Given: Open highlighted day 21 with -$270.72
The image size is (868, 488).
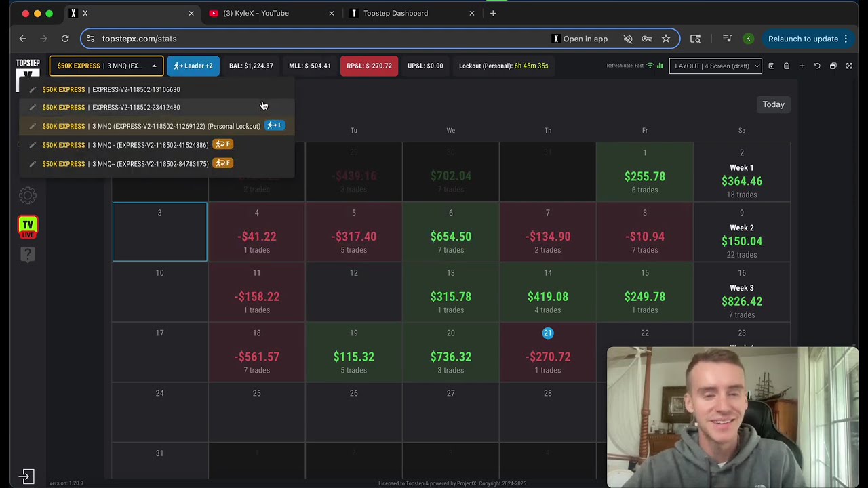Looking at the screenshot, I should click(548, 352).
